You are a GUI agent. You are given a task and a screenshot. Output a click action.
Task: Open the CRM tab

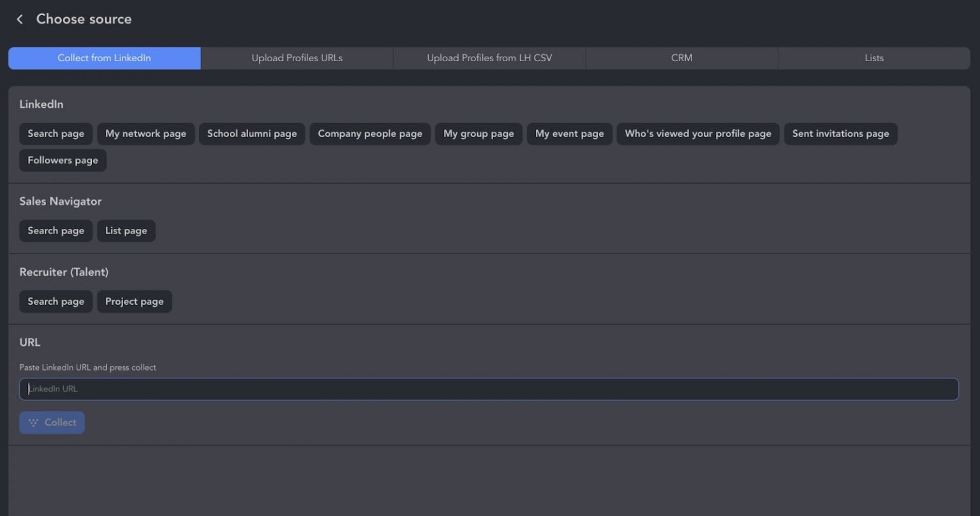681,58
